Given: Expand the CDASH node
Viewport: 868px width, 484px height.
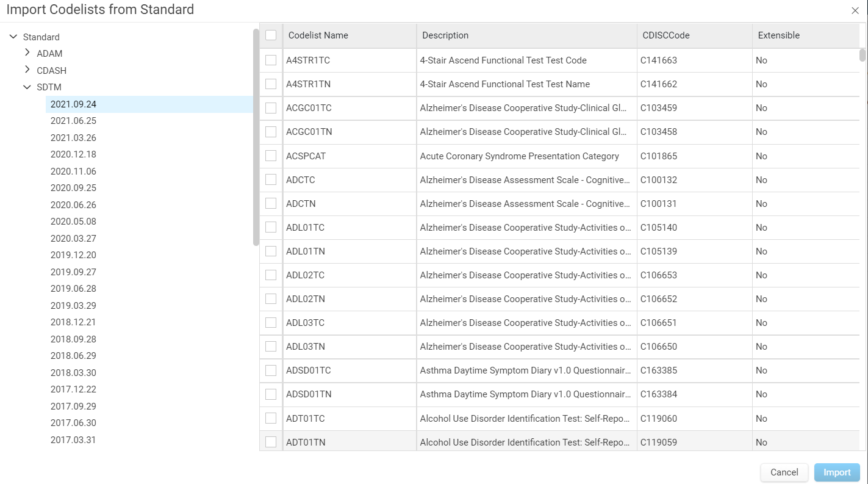Looking at the screenshot, I should [x=27, y=70].
